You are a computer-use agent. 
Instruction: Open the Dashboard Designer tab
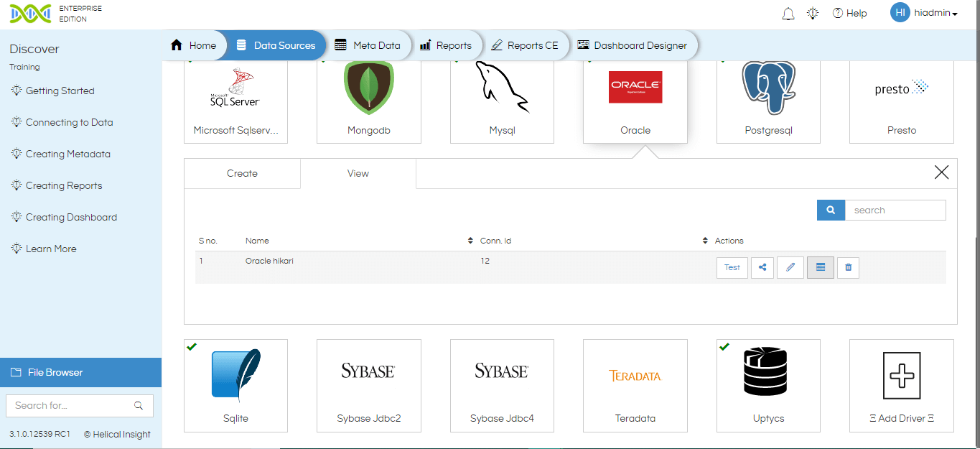(x=633, y=45)
